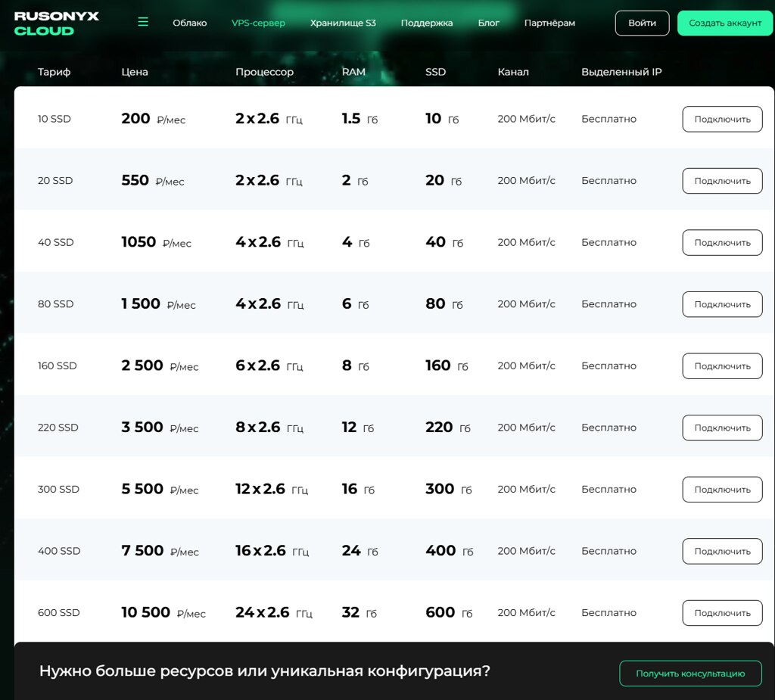Select the 1.5 Гб RAM value
The image size is (775, 700).
[x=359, y=119]
